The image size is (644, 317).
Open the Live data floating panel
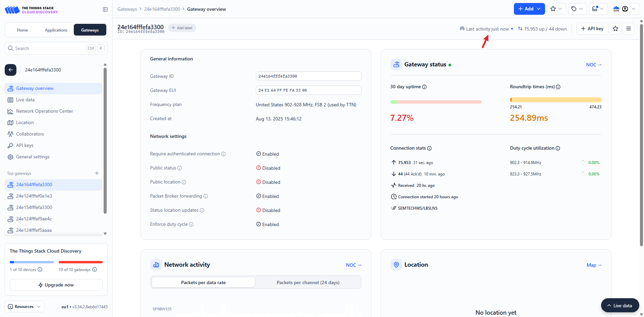620,306
